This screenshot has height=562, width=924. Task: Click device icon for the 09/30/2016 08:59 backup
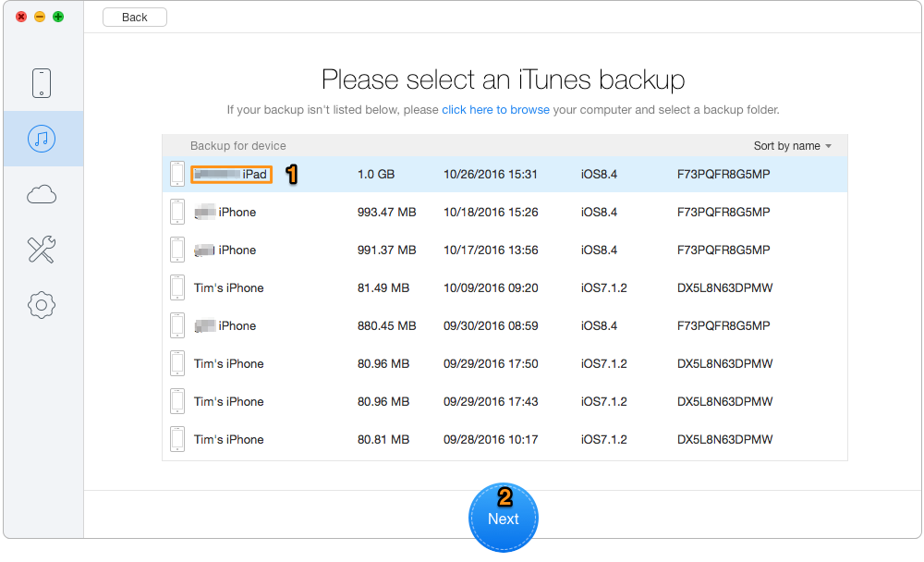click(177, 325)
